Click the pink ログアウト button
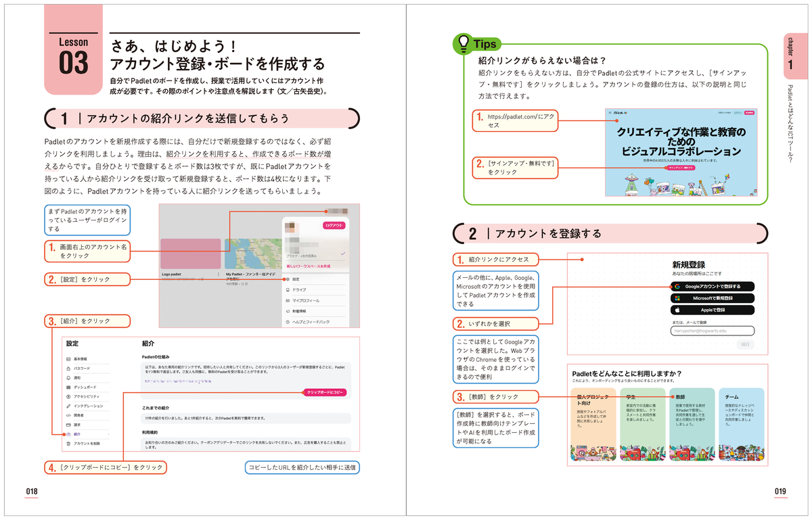 click(x=334, y=225)
